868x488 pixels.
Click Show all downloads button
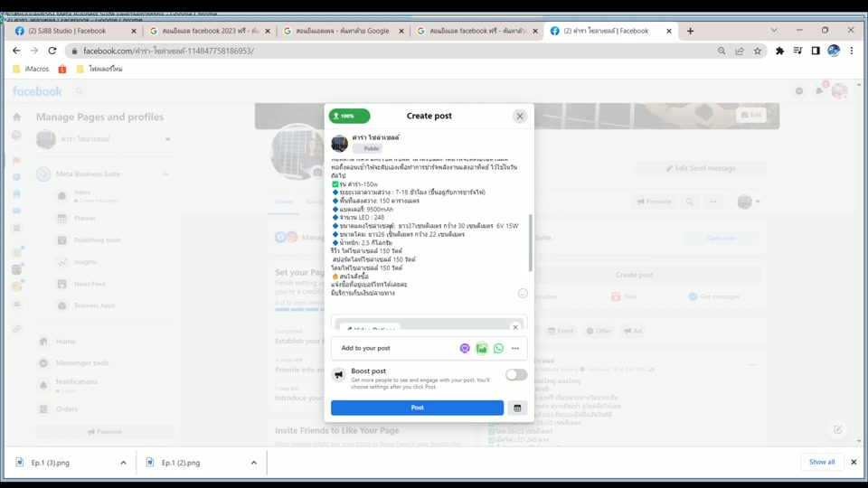pyautogui.click(x=821, y=462)
